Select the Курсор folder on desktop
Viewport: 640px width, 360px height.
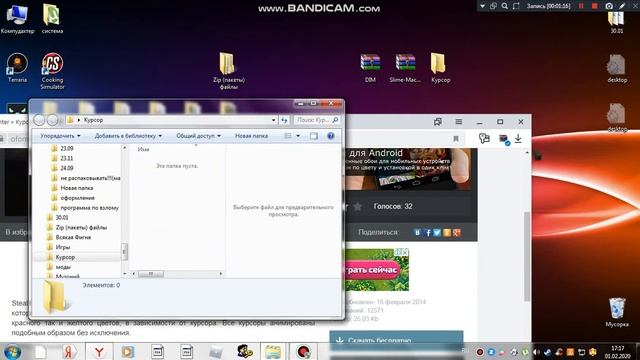pyautogui.click(x=440, y=68)
